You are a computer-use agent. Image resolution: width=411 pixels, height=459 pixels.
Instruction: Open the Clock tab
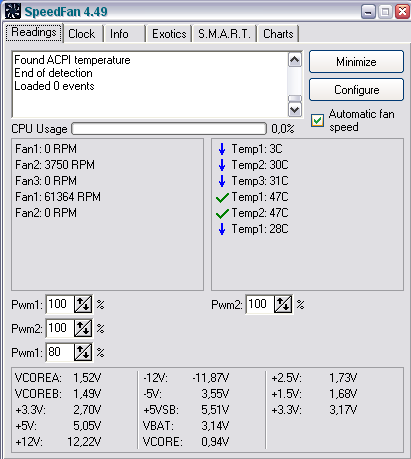tap(82, 34)
